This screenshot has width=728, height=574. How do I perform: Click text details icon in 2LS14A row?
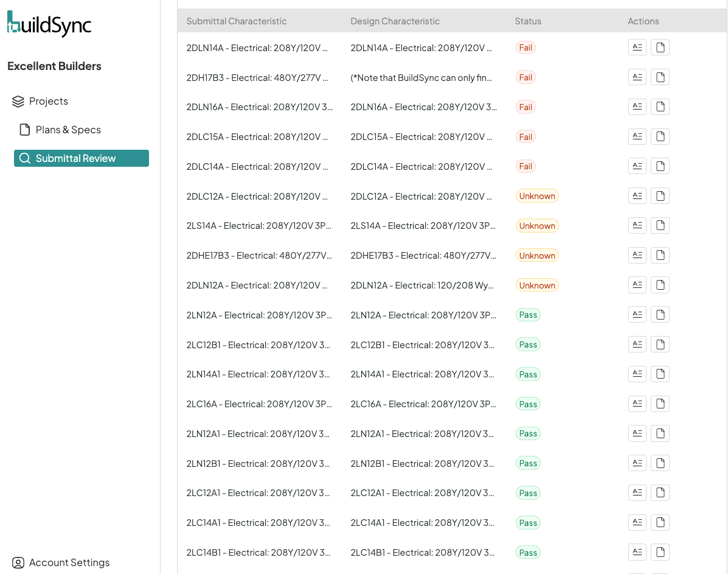pyautogui.click(x=637, y=226)
